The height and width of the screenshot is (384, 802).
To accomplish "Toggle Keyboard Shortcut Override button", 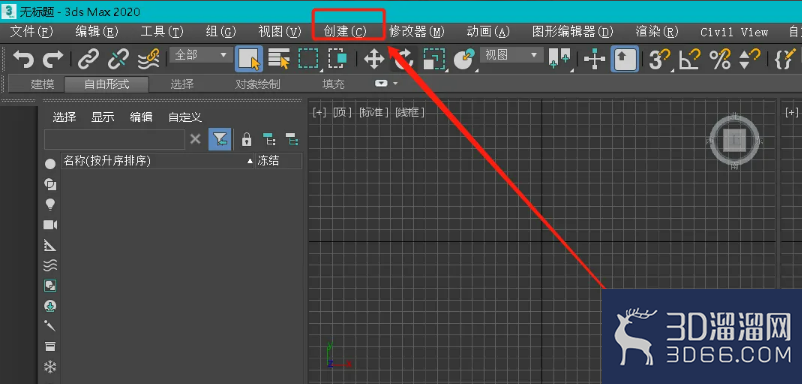I will click(625, 59).
